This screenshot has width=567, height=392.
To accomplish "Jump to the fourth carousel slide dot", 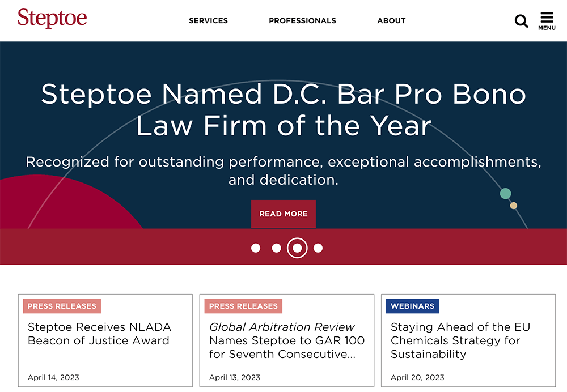I will pyautogui.click(x=318, y=248).
